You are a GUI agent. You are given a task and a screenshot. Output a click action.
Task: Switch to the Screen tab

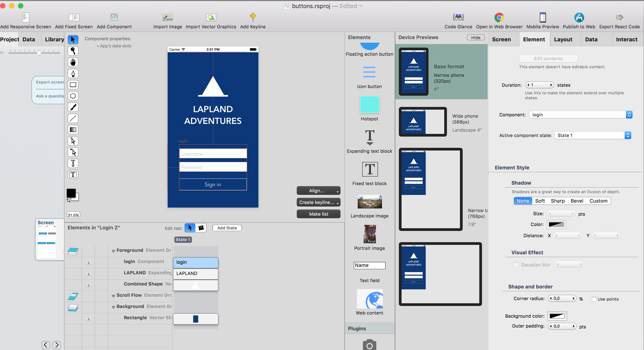point(502,39)
